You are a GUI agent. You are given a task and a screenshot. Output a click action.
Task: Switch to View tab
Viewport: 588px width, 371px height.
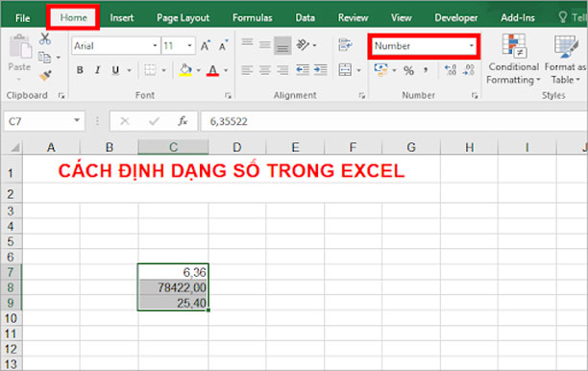pos(401,17)
